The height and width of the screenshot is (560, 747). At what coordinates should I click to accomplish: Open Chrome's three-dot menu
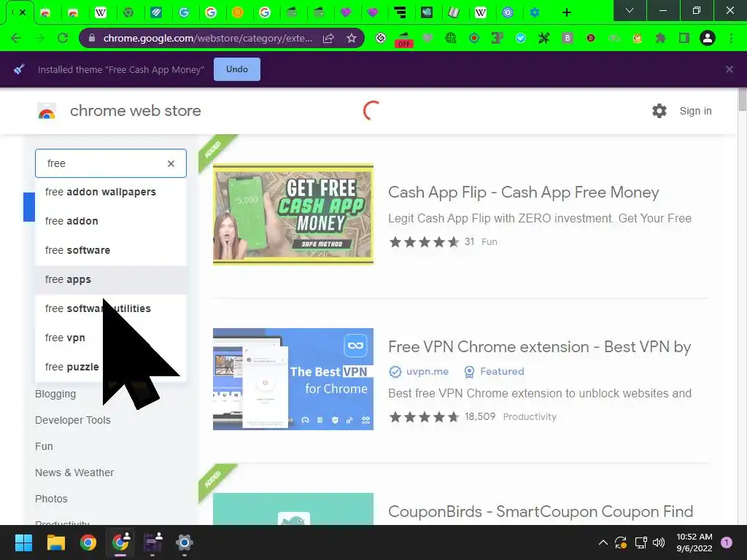click(731, 38)
